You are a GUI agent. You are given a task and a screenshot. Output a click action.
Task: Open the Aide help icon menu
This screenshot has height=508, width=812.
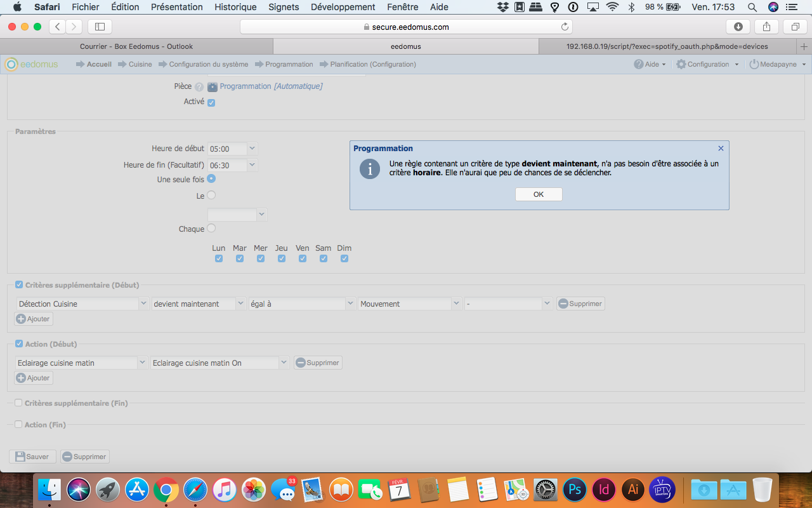650,64
